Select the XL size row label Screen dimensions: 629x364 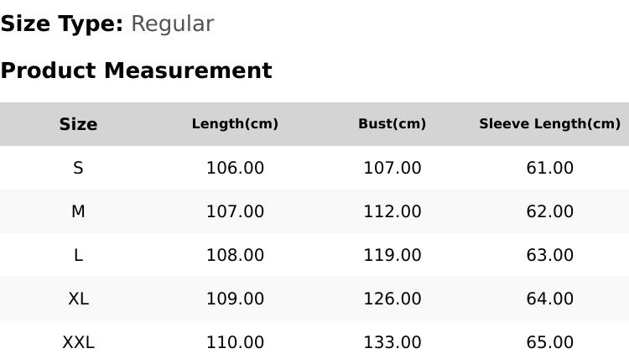point(78,299)
